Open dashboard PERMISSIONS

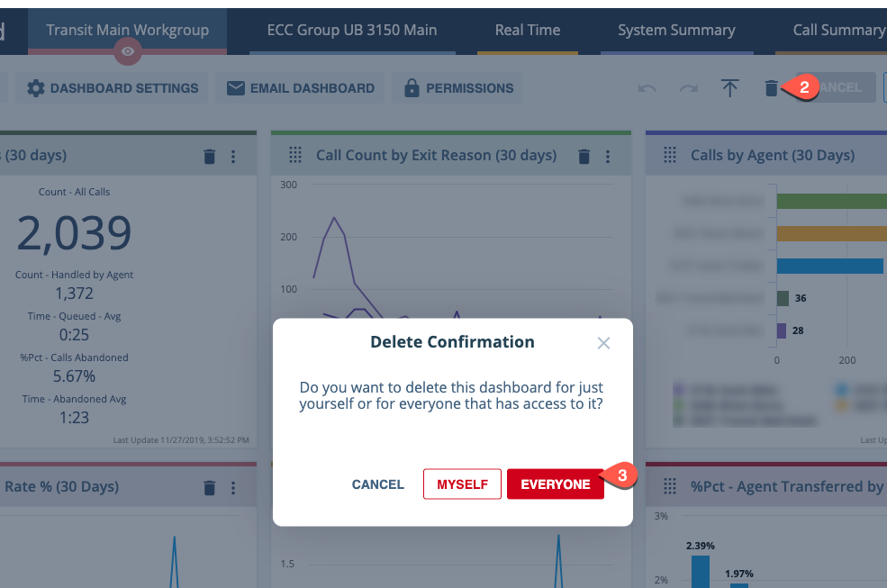(458, 87)
